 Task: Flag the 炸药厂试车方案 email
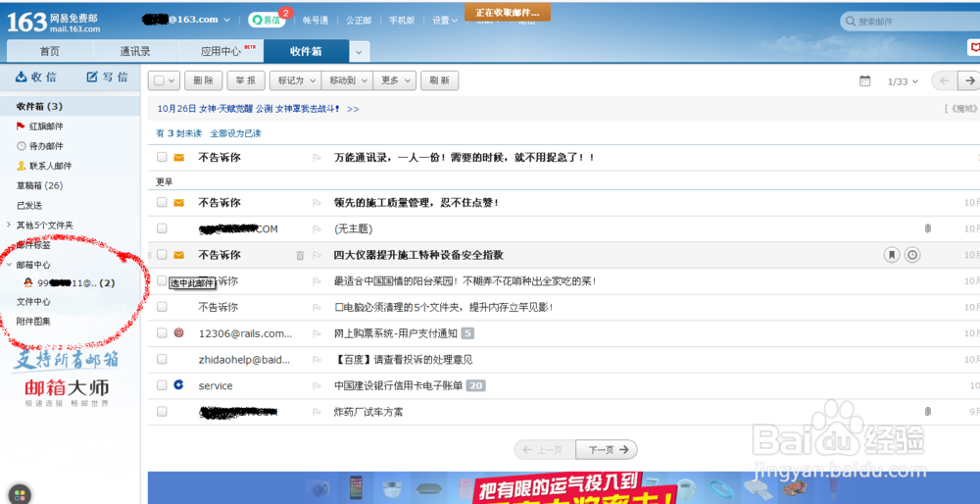click(x=317, y=412)
